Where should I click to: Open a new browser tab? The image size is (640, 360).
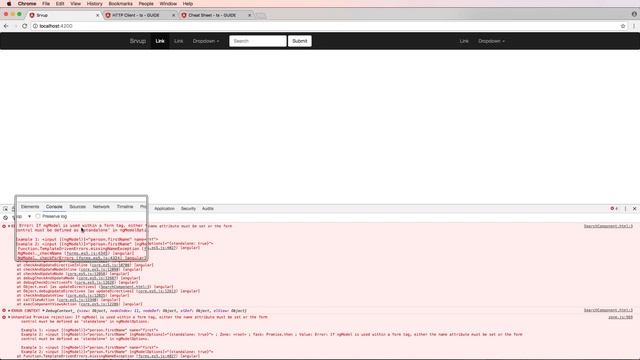click(x=260, y=16)
